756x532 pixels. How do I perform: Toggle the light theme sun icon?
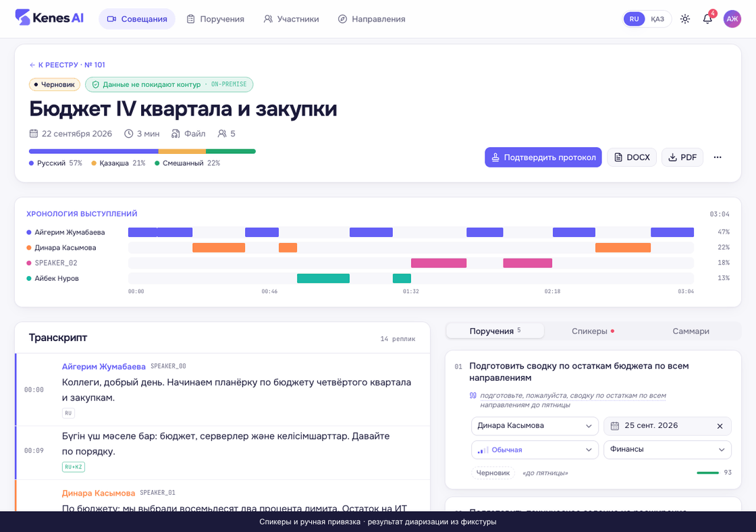tap(684, 19)
